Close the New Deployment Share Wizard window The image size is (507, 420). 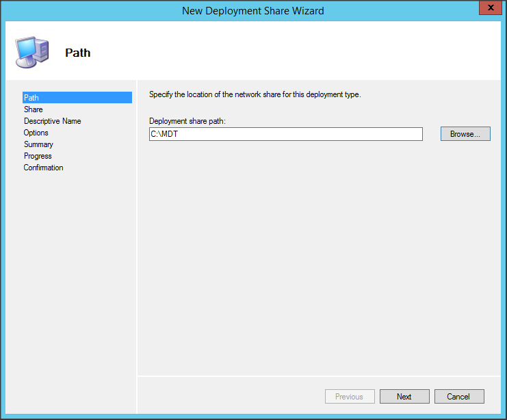[487, 9]
